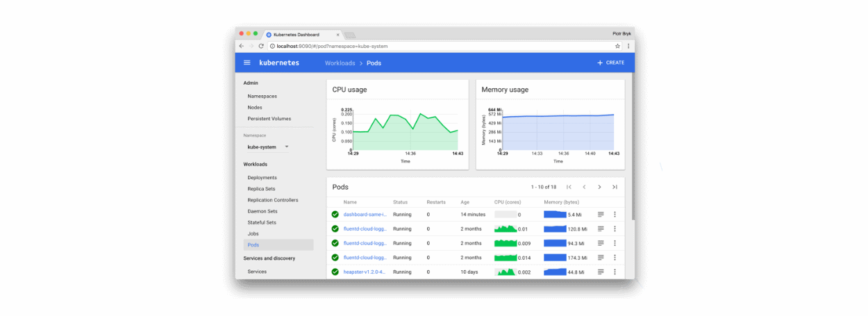Go to the previous page of pods
Screen dimensions: 868x316
pyautogui.click(x=584, y=187)
